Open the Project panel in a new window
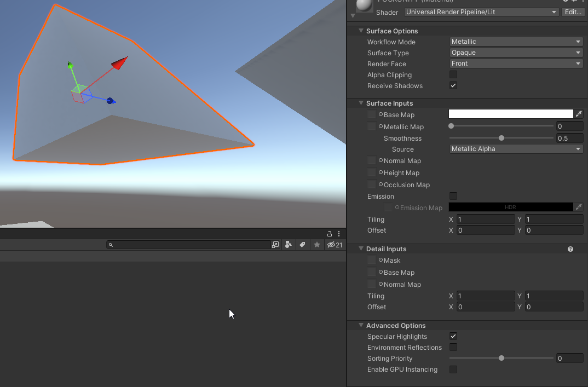Viewport: 588px width, 387px height. click(x=275, y=245)
